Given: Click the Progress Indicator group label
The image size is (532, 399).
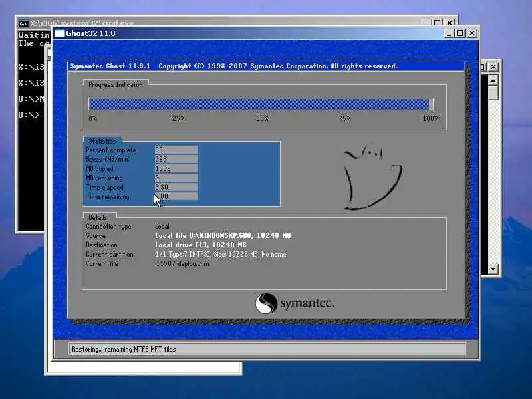Looking at the screenshot, I should pyautogui.click(x=114, y=85).
